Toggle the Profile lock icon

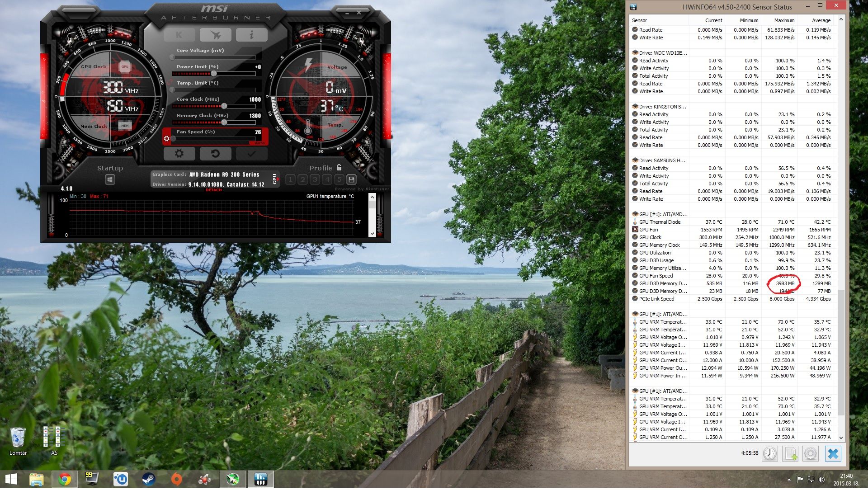tap(339, 167)
